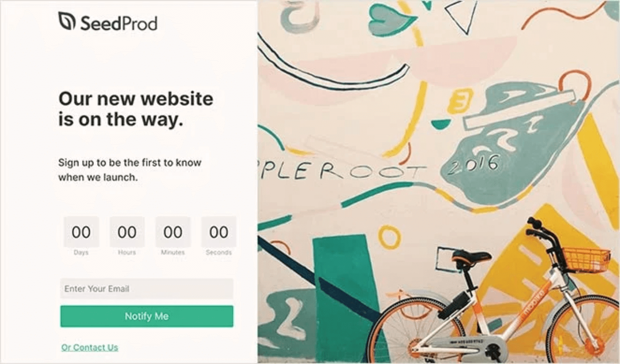Click the SeedProd leaf logo icon
Screen dimensions: 620x364
[x=67, y=21]
